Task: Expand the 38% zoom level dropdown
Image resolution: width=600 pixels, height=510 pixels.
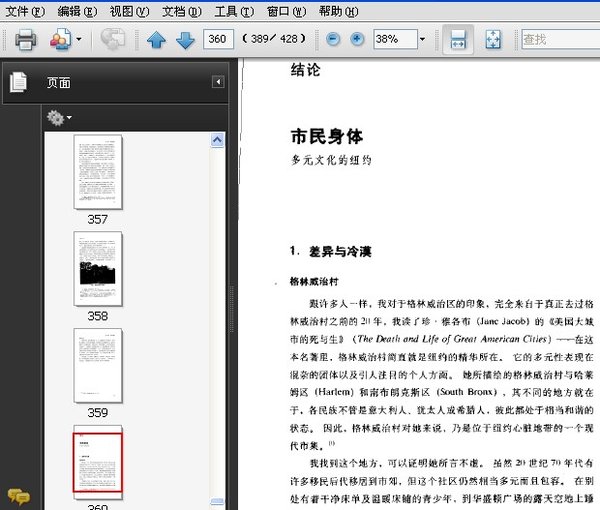Action: coord(421,40)
